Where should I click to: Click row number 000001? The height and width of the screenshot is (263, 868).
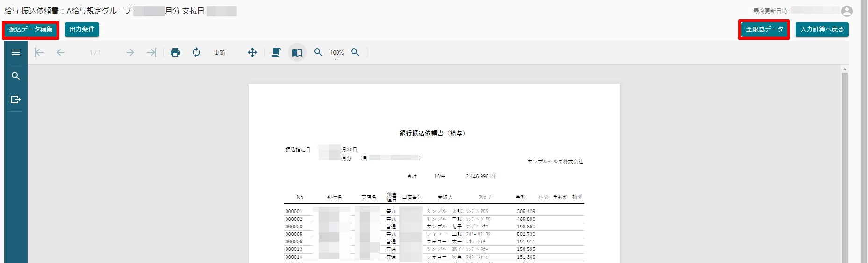tap(294, 211)
